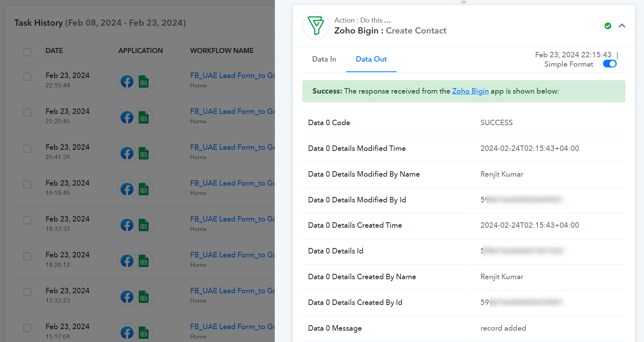Open workflow link in the 18:28:12 row
Viewport: 644px width, 342px height.
(232, 255)
